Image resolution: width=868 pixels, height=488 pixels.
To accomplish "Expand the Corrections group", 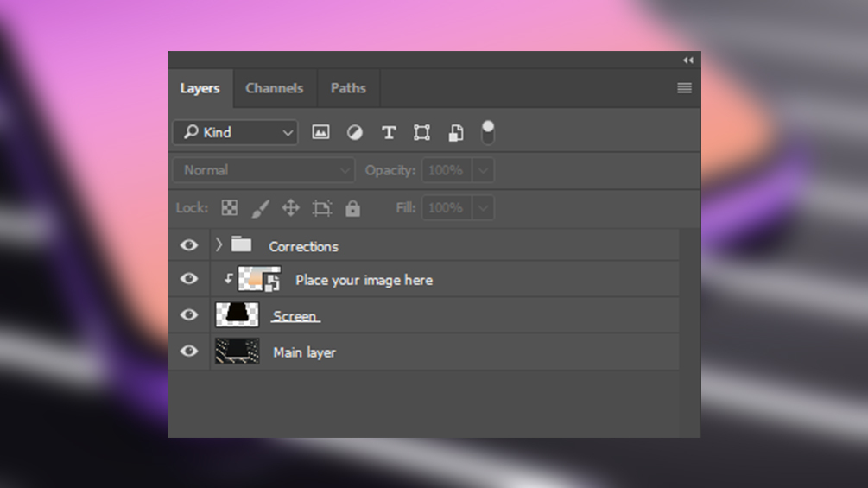I will tap(219, 244).
